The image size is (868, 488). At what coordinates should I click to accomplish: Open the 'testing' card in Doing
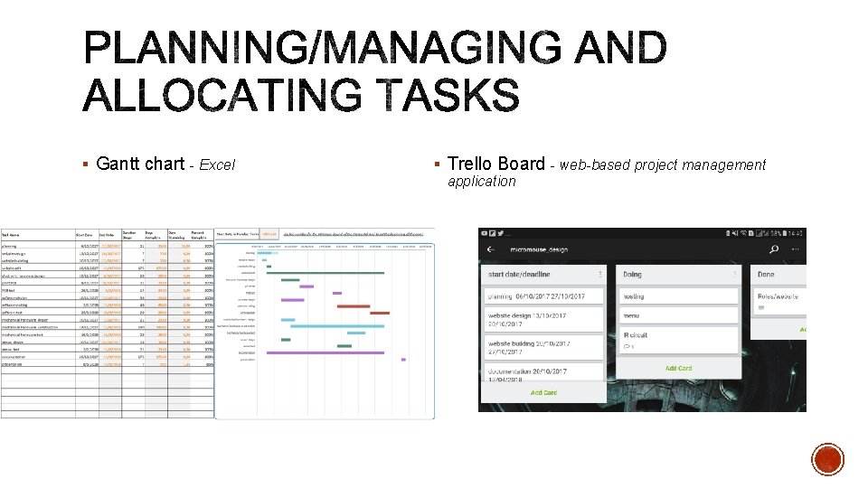click(x=678, y=296)
